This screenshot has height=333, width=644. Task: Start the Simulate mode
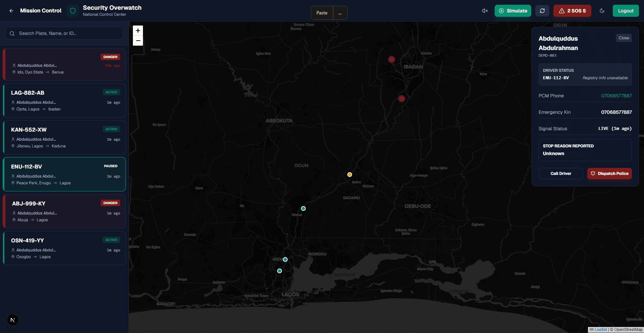(x=513, y=11)
